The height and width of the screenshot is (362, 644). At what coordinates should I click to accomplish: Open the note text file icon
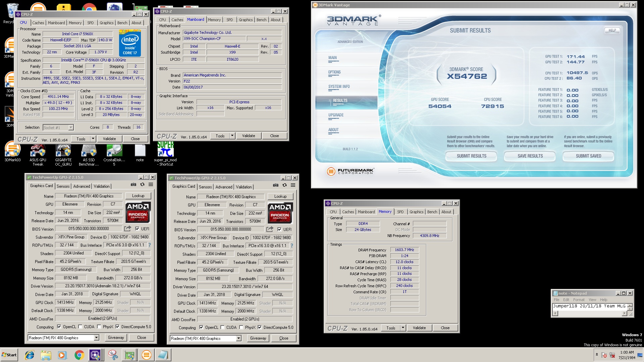[140, 153]
